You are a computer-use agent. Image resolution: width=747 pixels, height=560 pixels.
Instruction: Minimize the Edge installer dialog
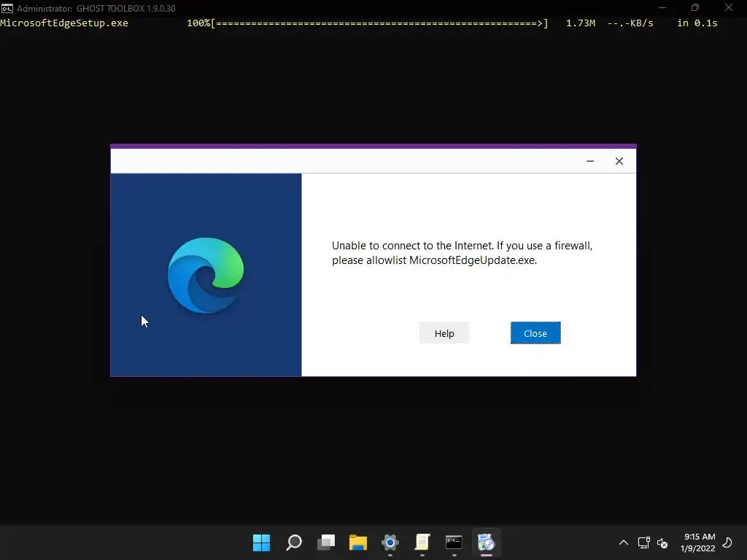click(589, 161)
